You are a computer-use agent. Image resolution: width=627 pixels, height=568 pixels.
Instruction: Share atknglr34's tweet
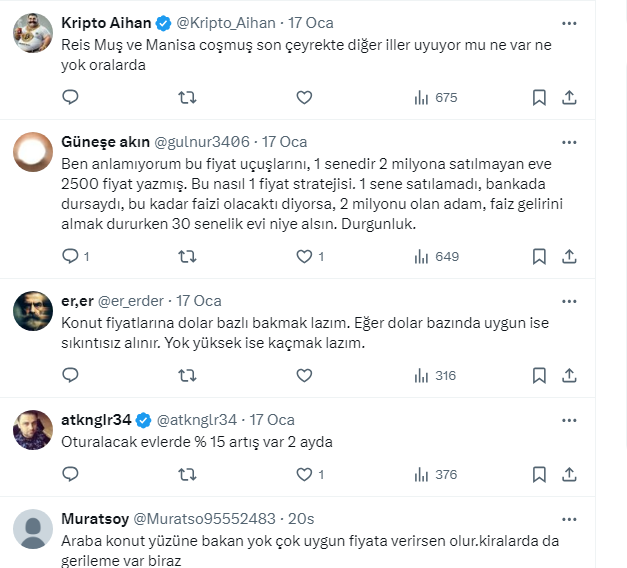[x=569, y=475]
